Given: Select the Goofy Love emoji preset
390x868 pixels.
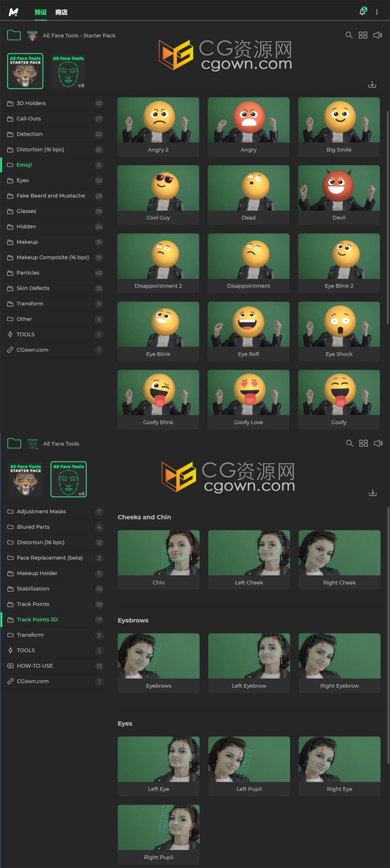Looking at the screenshot, I should coord(249,400).
